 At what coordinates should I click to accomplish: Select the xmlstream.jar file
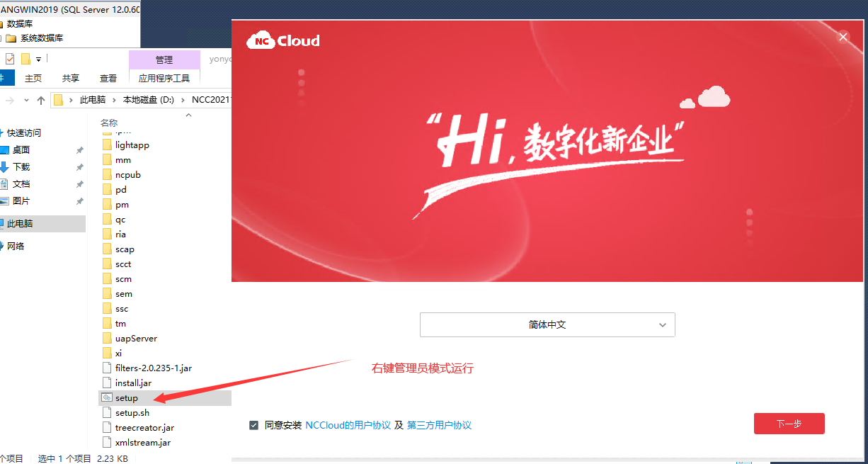[143, 443]
